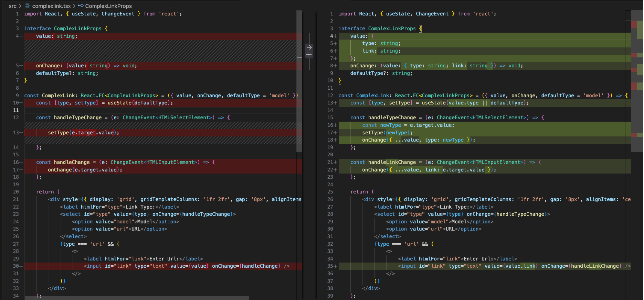Click "value={value.link}" in the modified pane
This screenshot has height=300, width=644.
coord(511,266)
